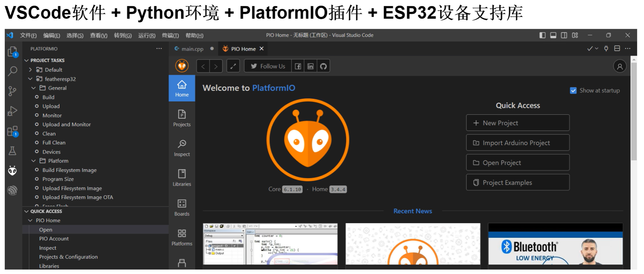Open the LinkedIn link icon
Screen dimensions: 644x274
pos(310,66)
